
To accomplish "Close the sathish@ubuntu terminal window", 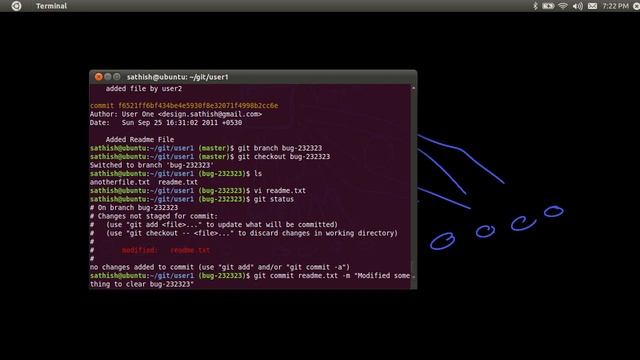I will 98,77.
